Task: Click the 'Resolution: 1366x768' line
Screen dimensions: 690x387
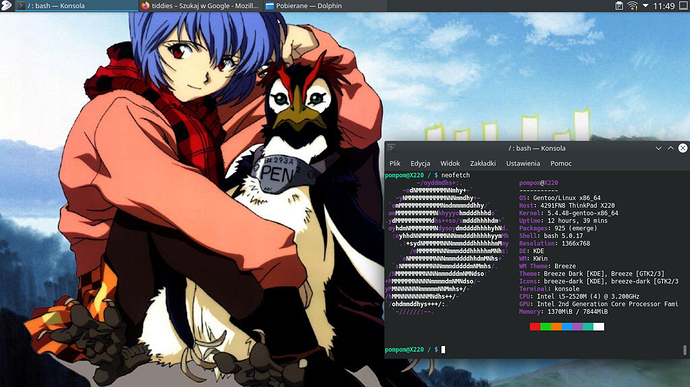Action: pyautogui.click(x=554, y=243)
